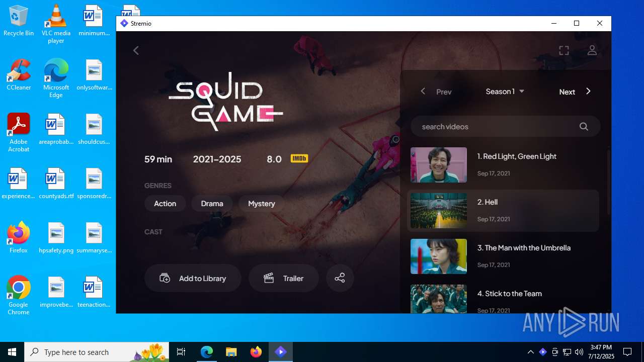Go to the previous season with Prev
This screenshot has width=644, height=362.
pos(436,92)
